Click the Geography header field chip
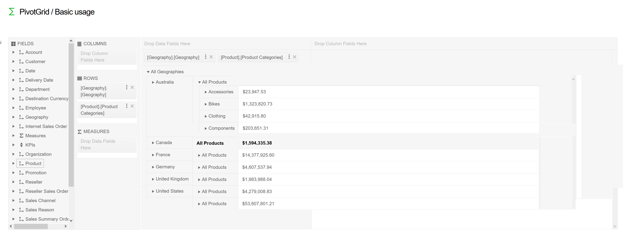Viewport: 644px width, 248px height. pos(173,57)
